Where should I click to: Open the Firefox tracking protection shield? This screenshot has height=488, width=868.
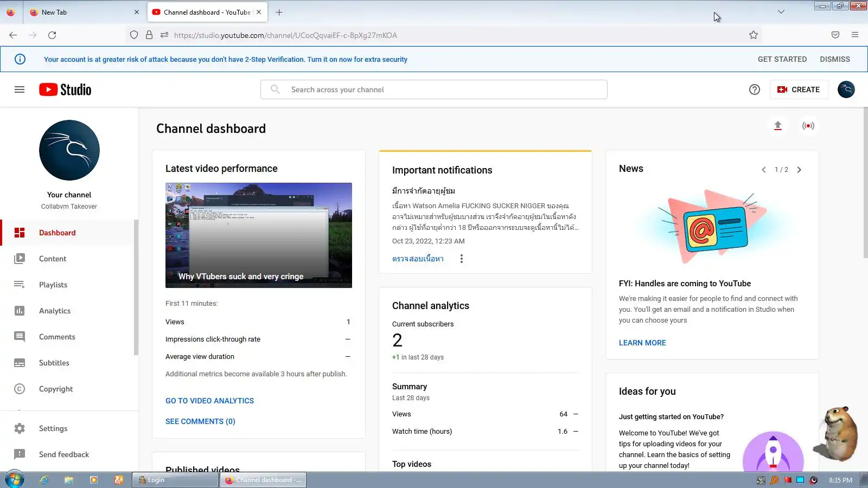point(134,35)
